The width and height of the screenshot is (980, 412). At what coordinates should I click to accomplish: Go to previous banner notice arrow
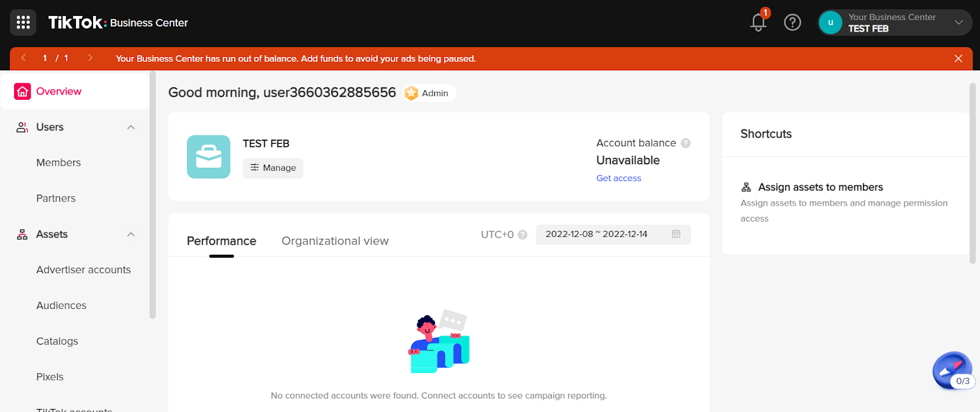pos(24,58)
